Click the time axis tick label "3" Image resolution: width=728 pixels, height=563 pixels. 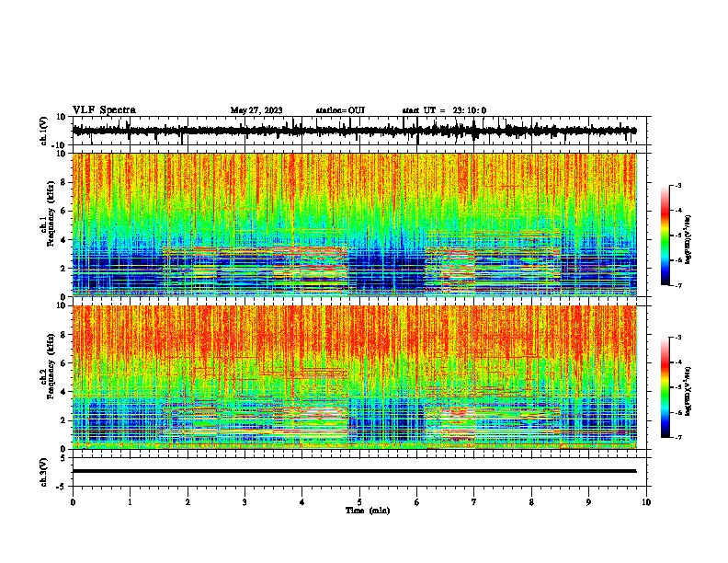[245, 502]
